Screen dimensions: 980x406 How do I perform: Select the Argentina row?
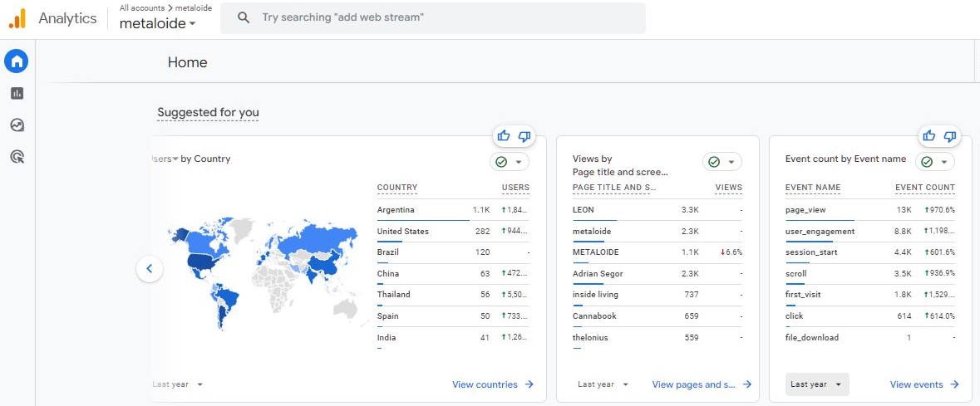coord(453,210)
